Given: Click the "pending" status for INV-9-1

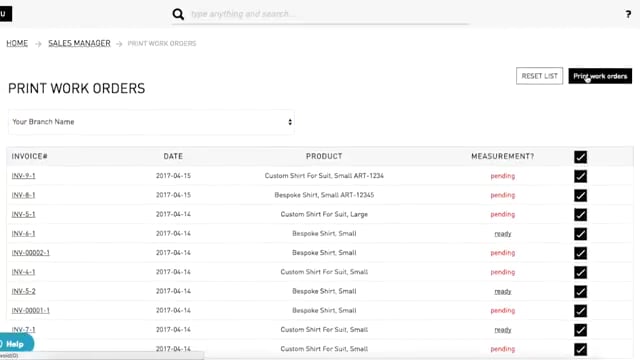Looking at the screenshot, I should 502,176.
